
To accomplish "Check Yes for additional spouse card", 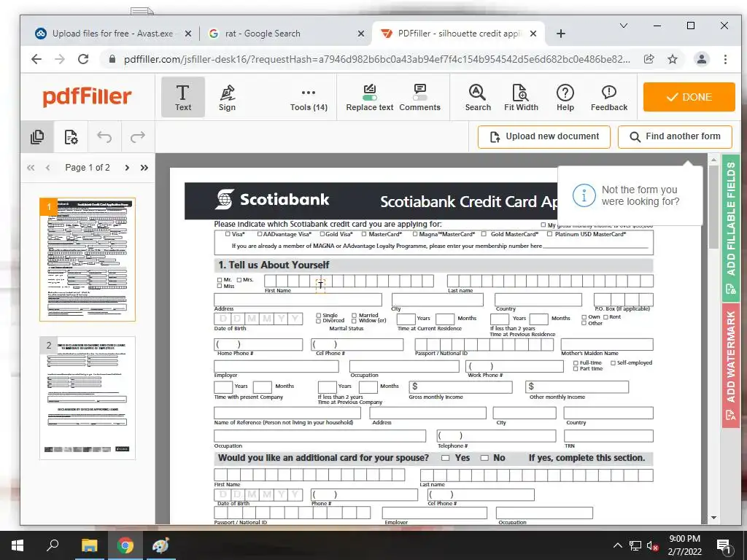I will (x=446, y=458).
